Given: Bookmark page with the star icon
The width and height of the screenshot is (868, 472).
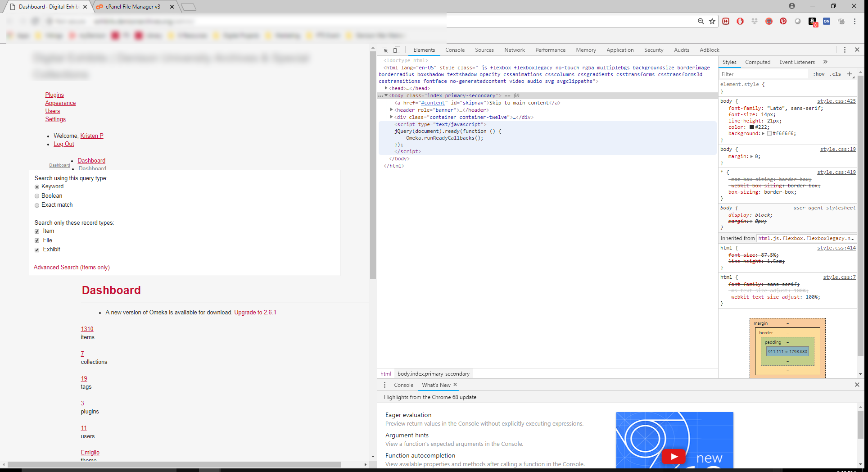Looking at the screenshot, I should tap(712, 21).
